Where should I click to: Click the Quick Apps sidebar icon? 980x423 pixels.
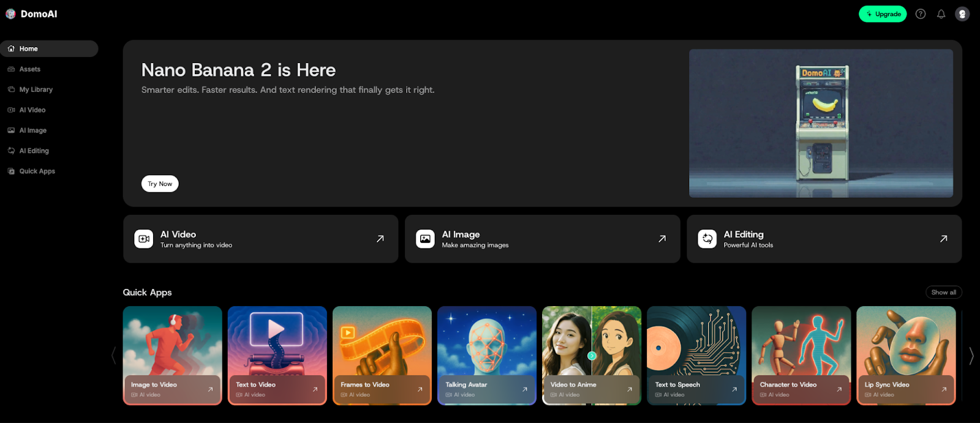[11, 171]
